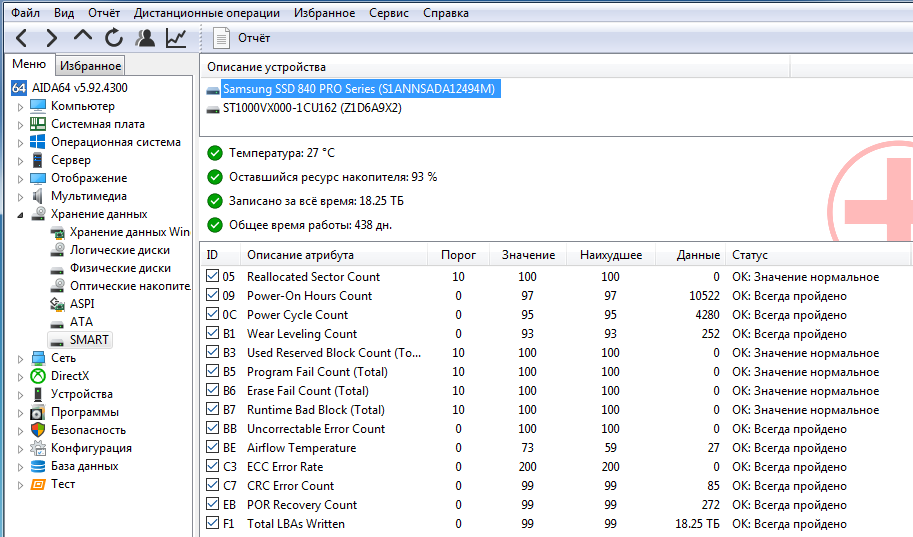Collapse the Хранение данных tree node
The image size is (913, 537).
click(20, 215)
